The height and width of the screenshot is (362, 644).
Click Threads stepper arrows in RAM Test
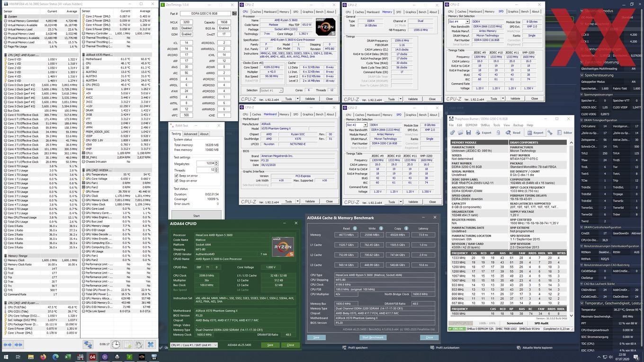[x=217, y=170]
